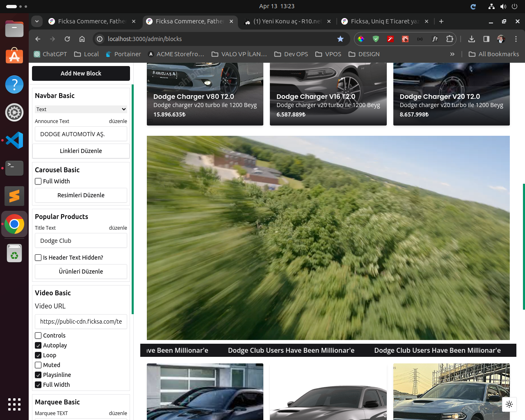Click düzenle next to Title Text

pos(118,228)
